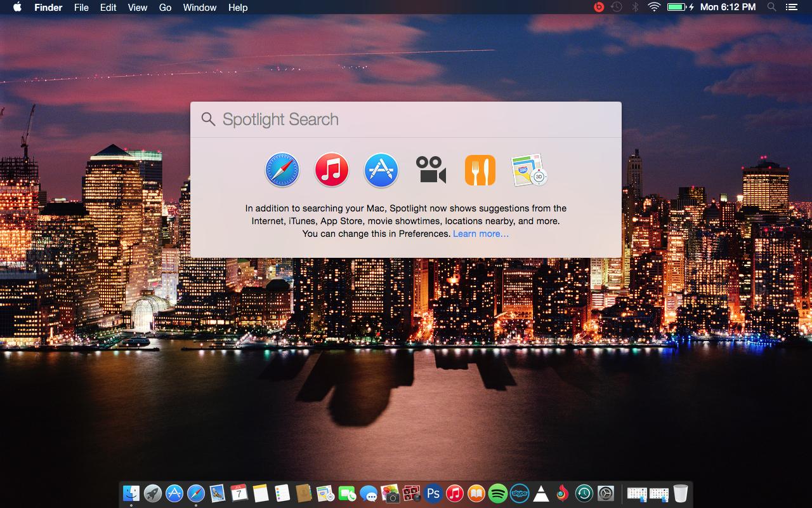
Task: Open the Finder menu in the menu bar
Action: tap(48, 7)
